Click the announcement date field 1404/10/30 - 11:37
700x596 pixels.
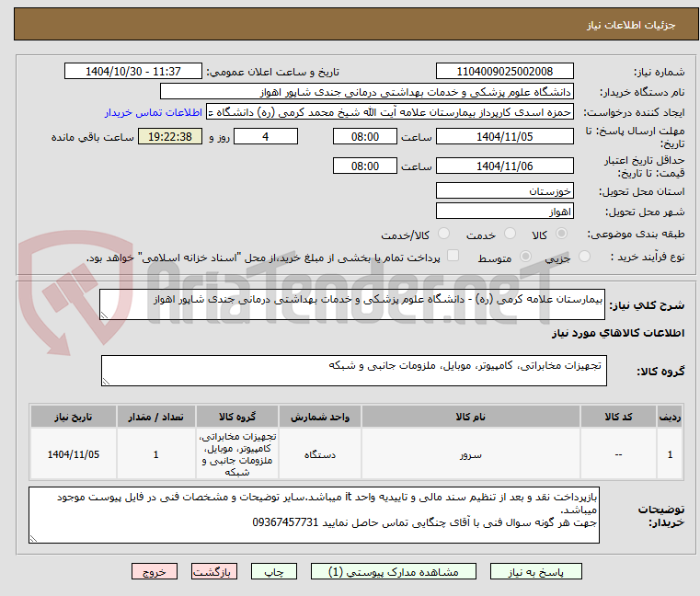[x=133, y=72]
